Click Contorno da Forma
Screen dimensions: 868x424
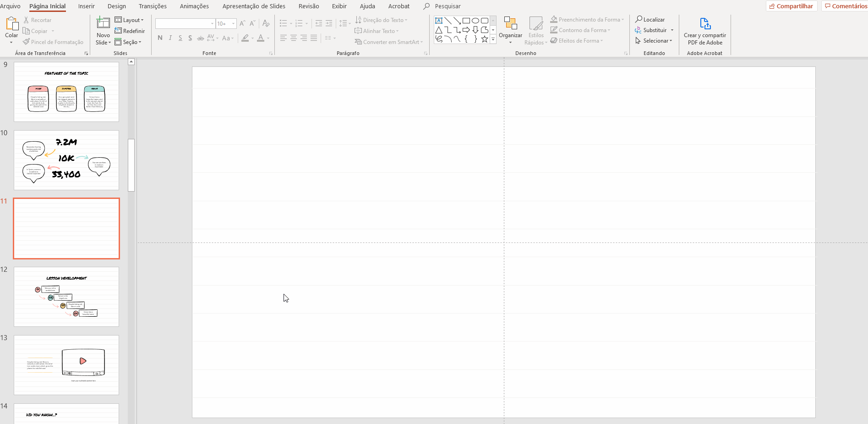click(x=580, y=30)
